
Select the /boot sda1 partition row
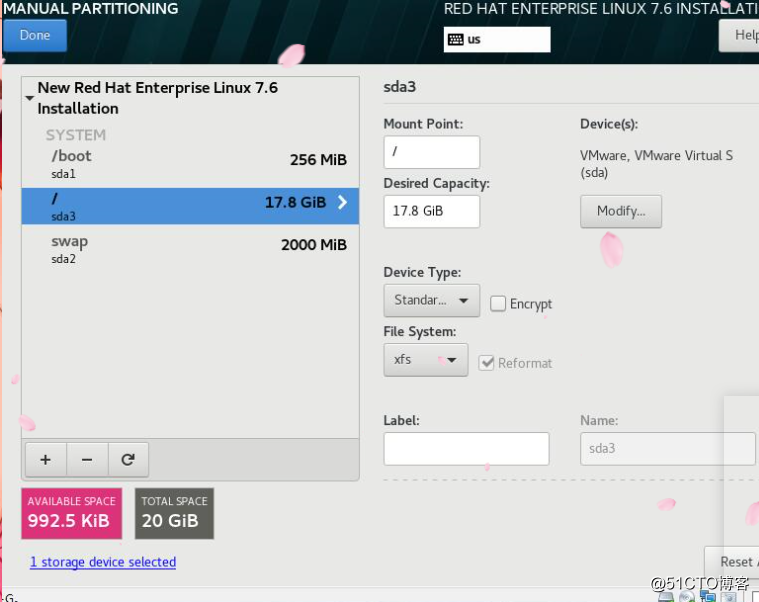tap(190, 164)
